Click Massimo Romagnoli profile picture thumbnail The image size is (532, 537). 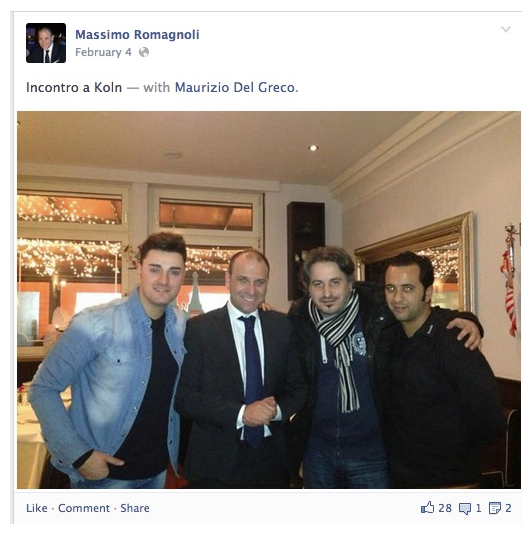coord(46,43)
